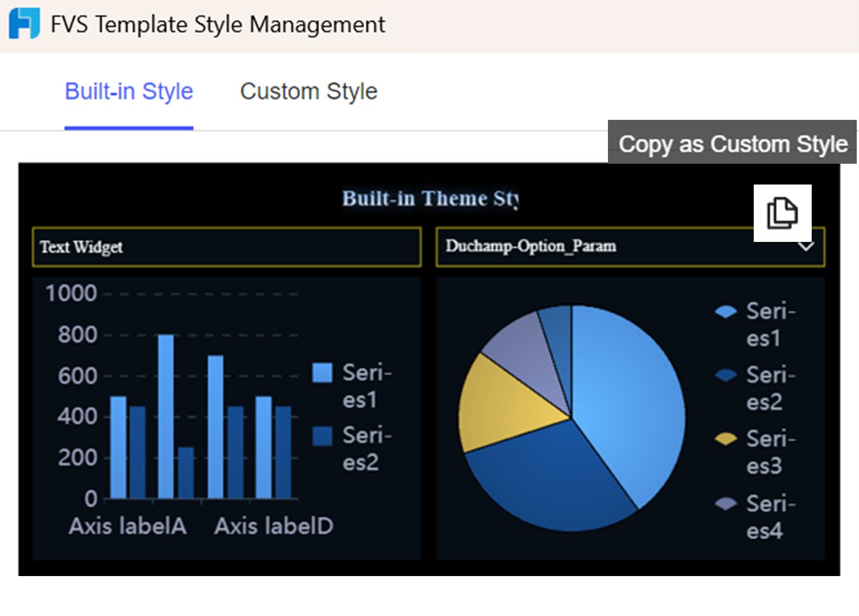Screen dimensions: 859x616
Task: Click the Copy as Custom Style icon
Action: [x=782, y=213]
